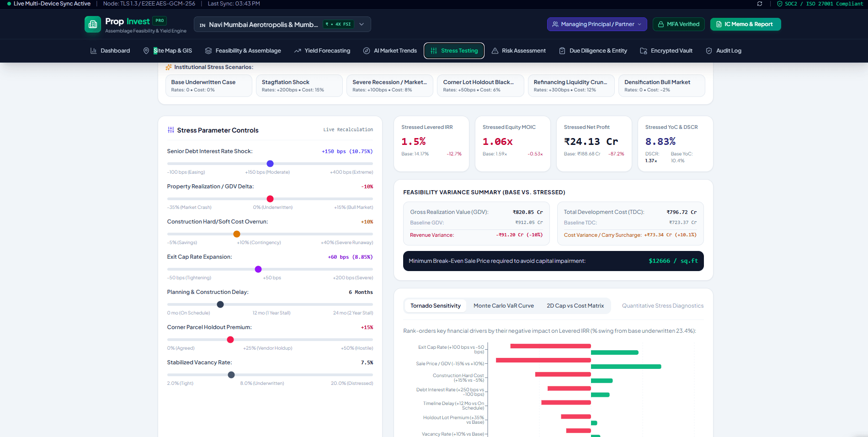
Task: Switch to Monte Carlo VaR Curve tab
Action: pyautogui.click(x=504, y=306)
